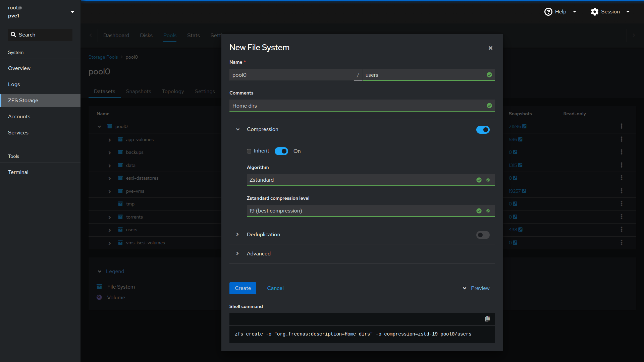Open the pool0 Settings tab

[205, 92]
